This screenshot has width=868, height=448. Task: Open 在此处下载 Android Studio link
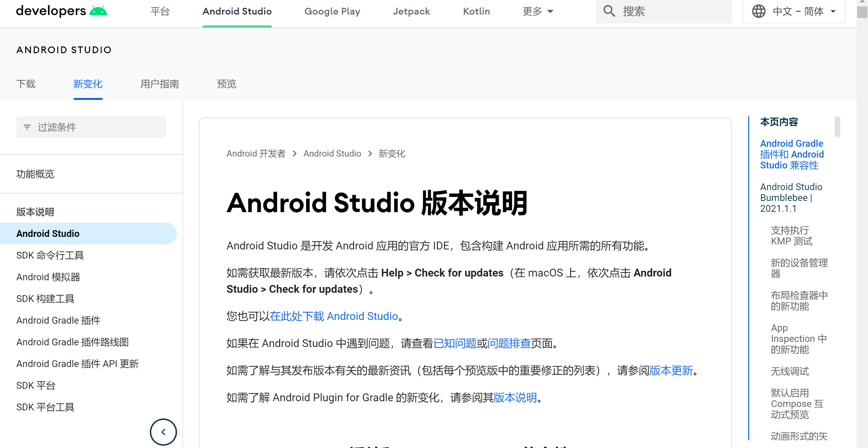334,316
